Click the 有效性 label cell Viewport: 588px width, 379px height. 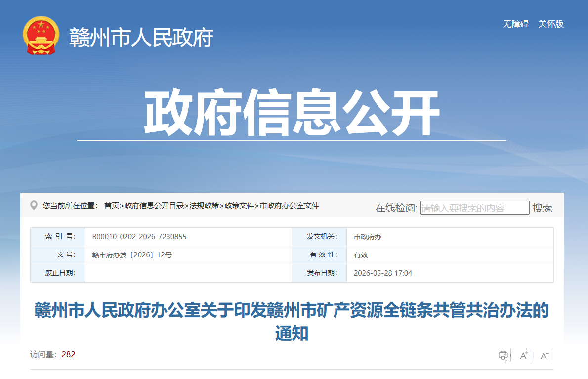[319, 255]
